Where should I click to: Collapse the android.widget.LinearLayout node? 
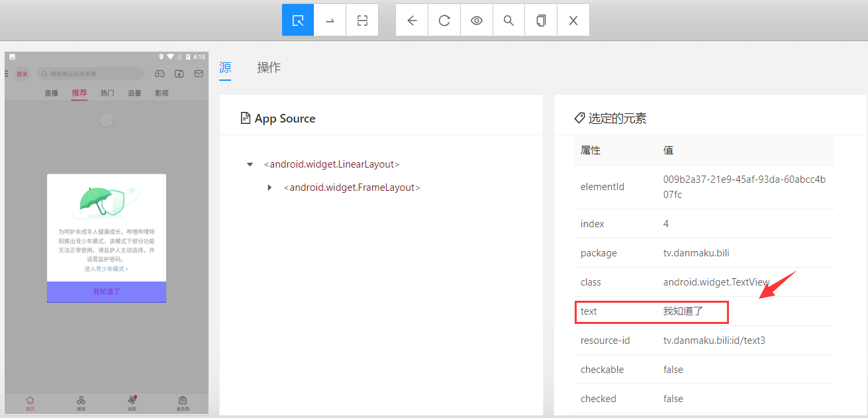[x=250, y=164]
